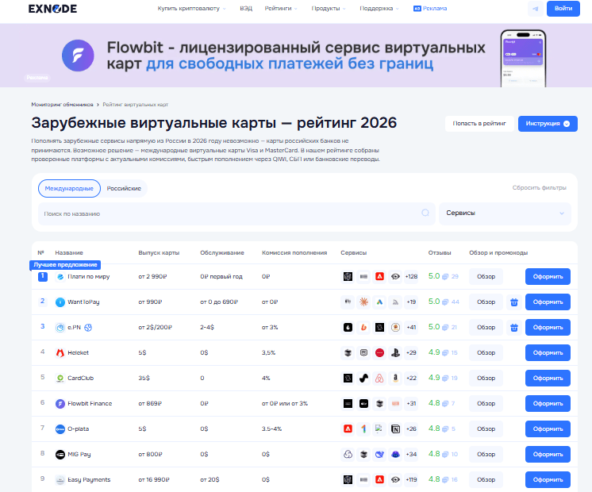The height and width of the screenshot is (492, 592).
Task: Open the Сервисы dropdown filter
Action: pos(505,213)
